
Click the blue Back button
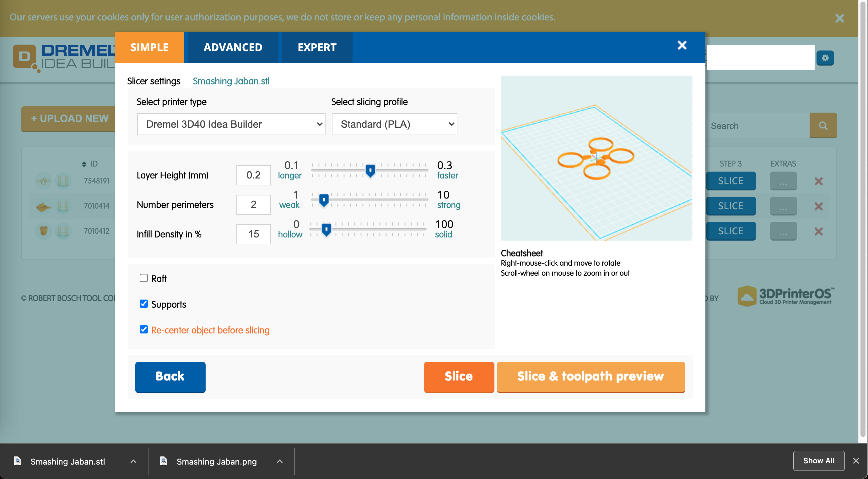[170, 376]
